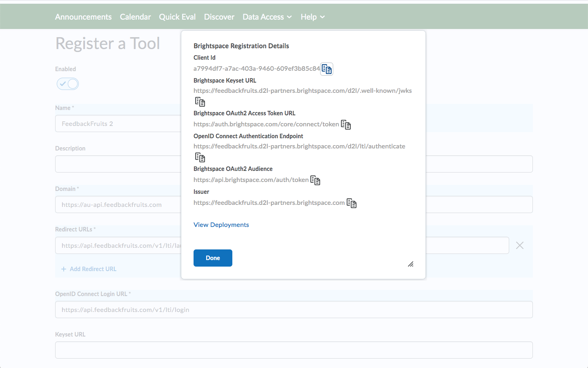This screenshot has height=368, width=588.
Task: Remove the redirect URL with X icon
Action: coord(520,245)
